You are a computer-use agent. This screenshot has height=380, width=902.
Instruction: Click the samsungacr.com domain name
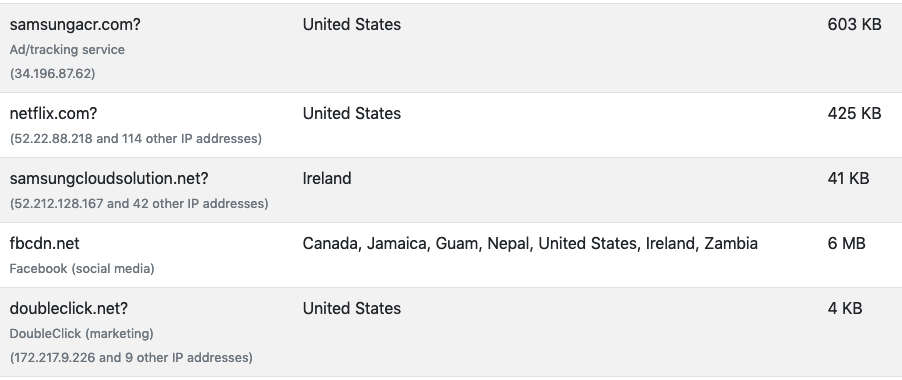tap(75, 25)
